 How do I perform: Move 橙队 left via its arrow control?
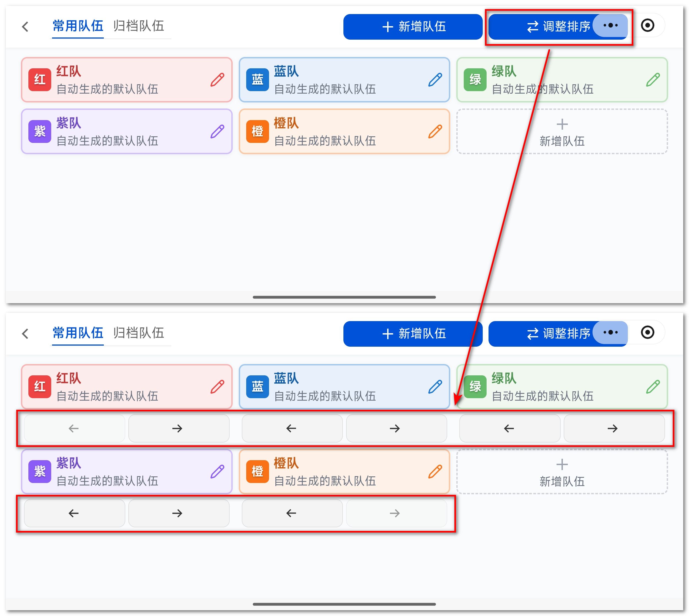[x=292, y=513]
